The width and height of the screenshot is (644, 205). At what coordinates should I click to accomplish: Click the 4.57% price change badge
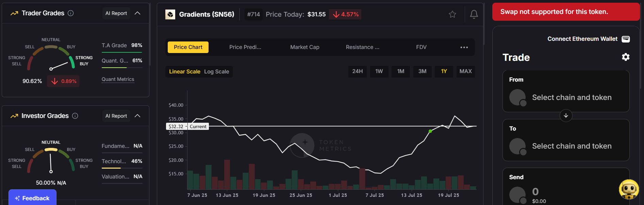coord(345,14)
